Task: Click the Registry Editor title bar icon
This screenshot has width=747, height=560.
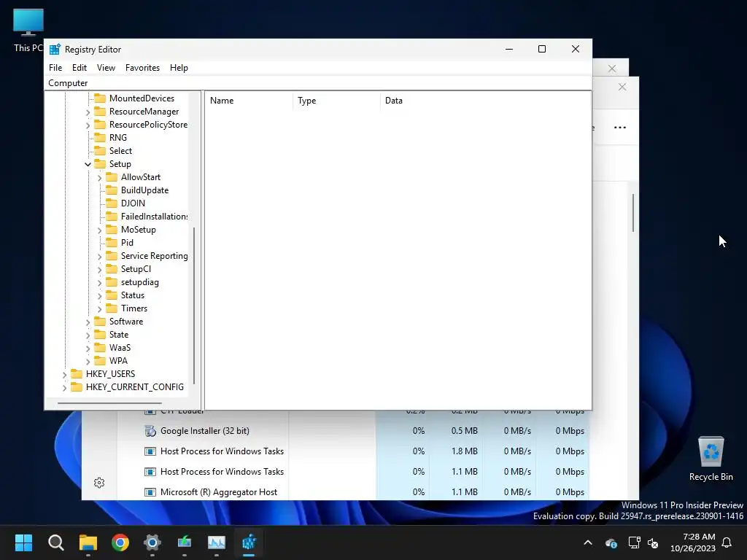Action: [55, 50]
